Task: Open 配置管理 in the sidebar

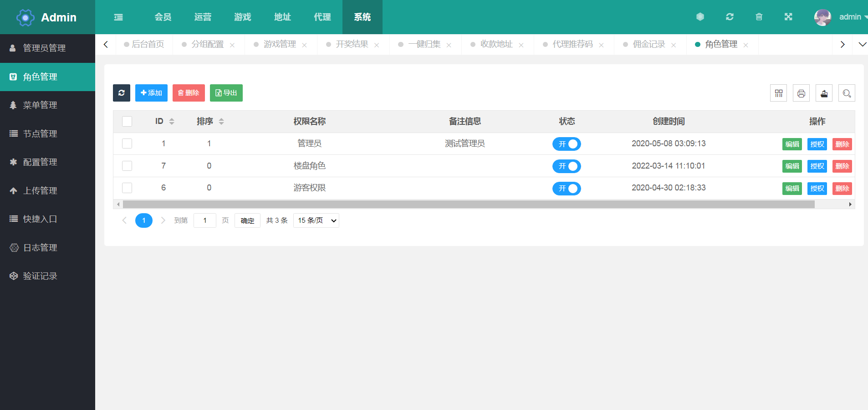Action: coord(47,162)
